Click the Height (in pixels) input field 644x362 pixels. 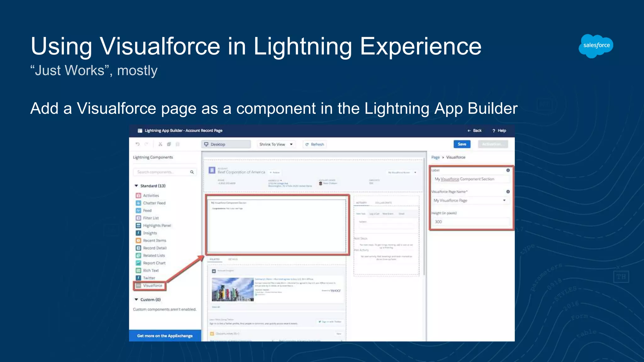[x=470, y=222]
